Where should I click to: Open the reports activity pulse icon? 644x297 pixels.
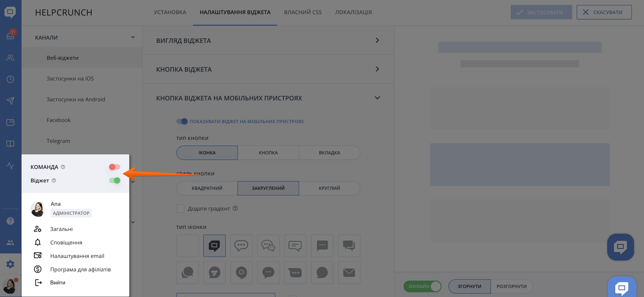click(10, 165)
